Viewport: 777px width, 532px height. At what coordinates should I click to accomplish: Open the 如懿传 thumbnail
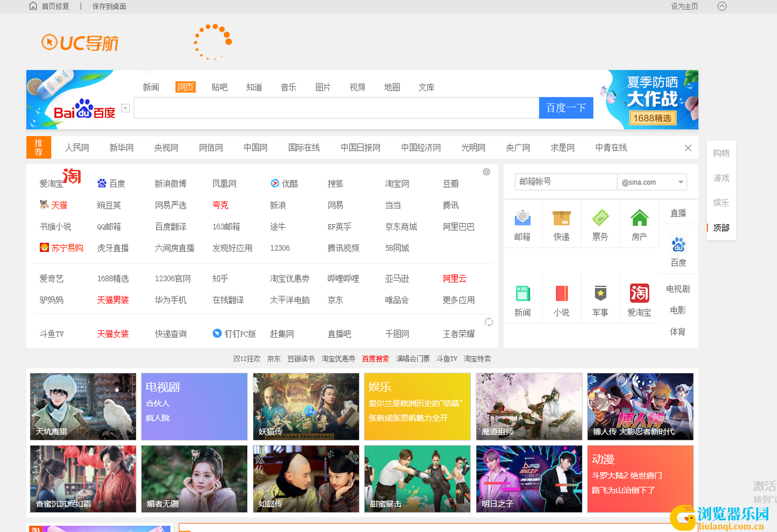coord(306,478)
